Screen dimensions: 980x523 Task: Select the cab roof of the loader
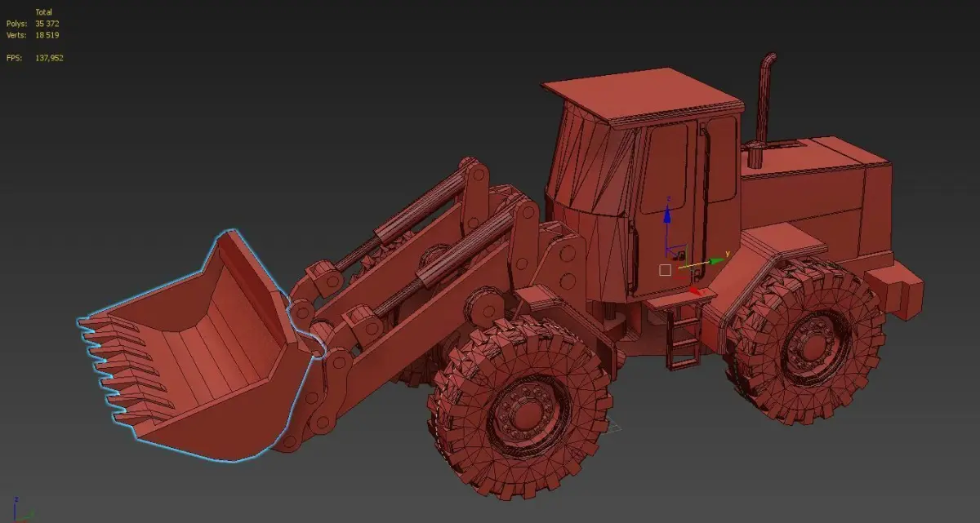click(643, 96)
